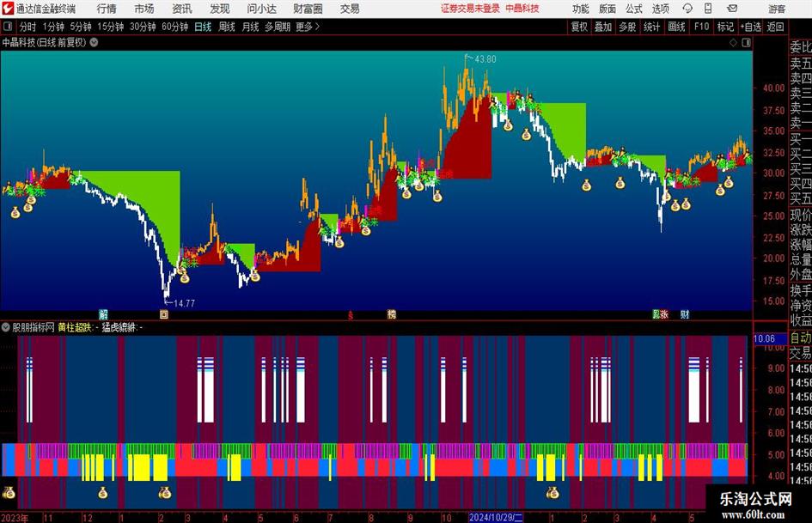The width and height of the screenshot is (812, 523).
Task: Click the Tongdaxin red app logo
Action: [8, 9]
